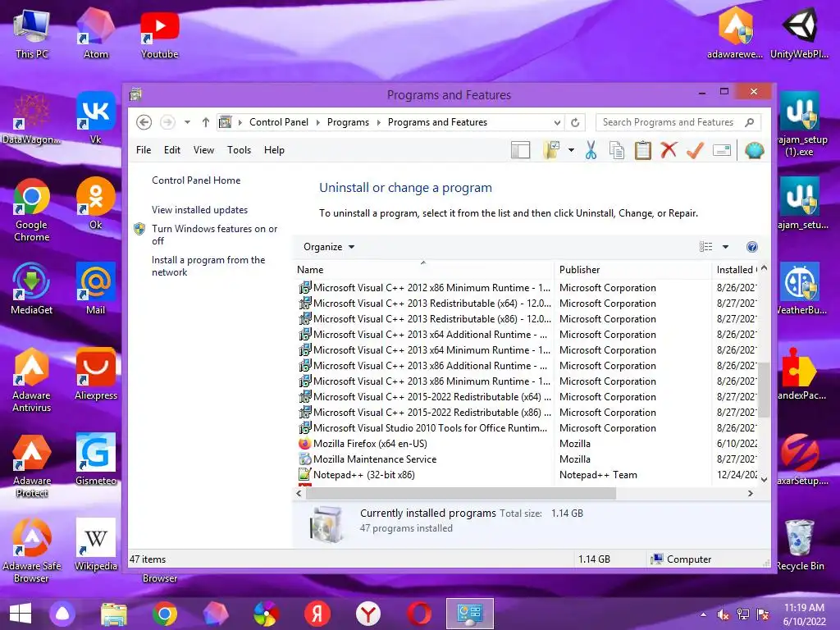Click the Search Programs and Features box

(x=678, y=123)
